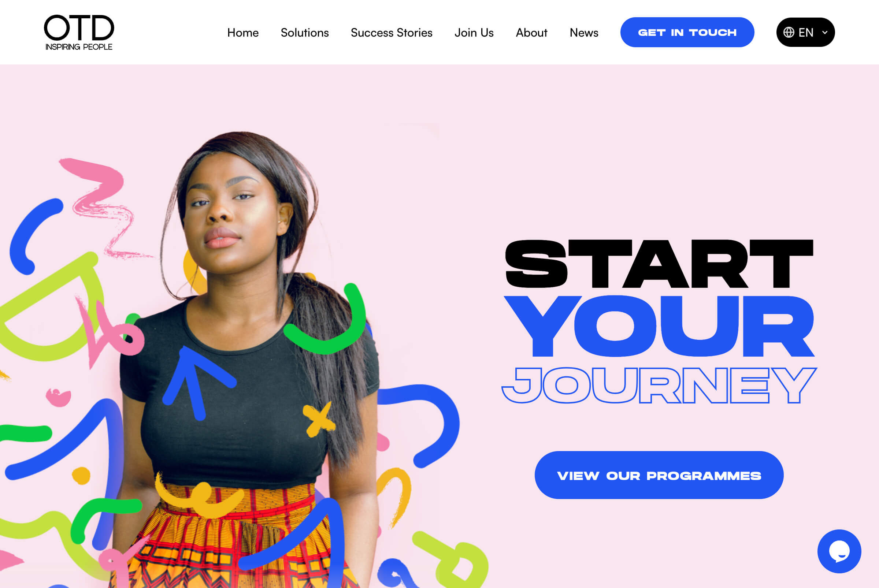Open the chat bubble widget
This screenshot has height=588, width=879.
click(x=839, y=551)
